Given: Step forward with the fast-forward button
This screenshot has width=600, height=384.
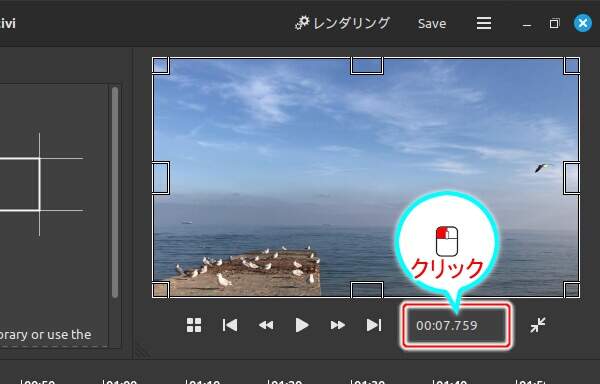Looking at the screenshot, I should coord(338,325).
